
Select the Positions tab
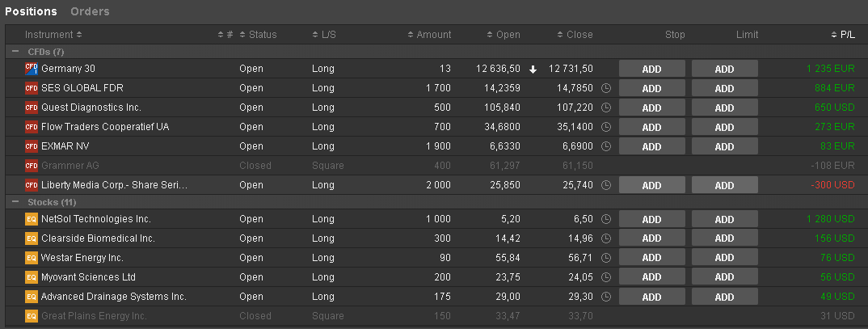point(31,11)
